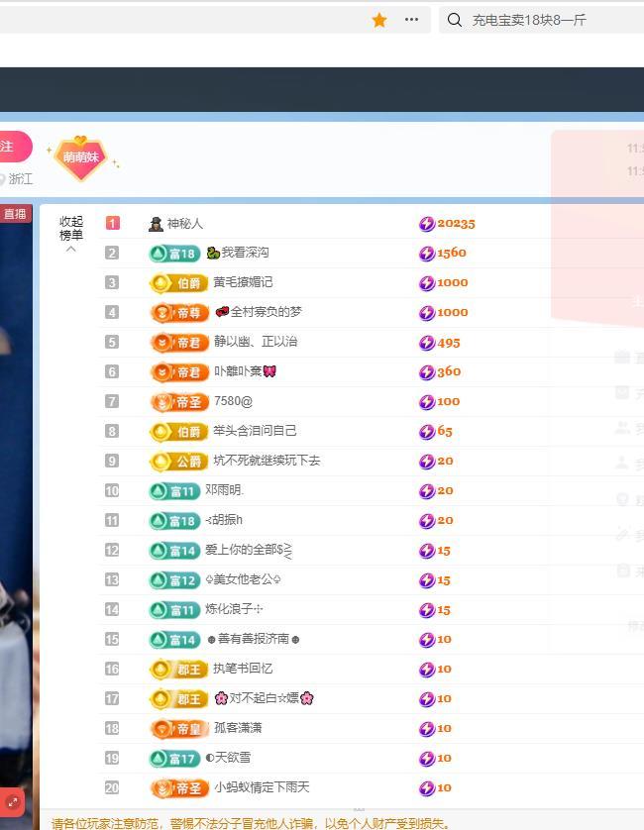
Task: Click the 富14 badge of 爱上你的全部
Action: [174, 551]
